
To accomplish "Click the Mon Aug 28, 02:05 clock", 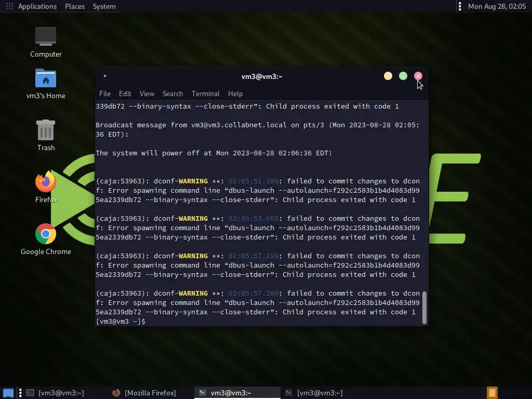I will click(x=497, y=6).
